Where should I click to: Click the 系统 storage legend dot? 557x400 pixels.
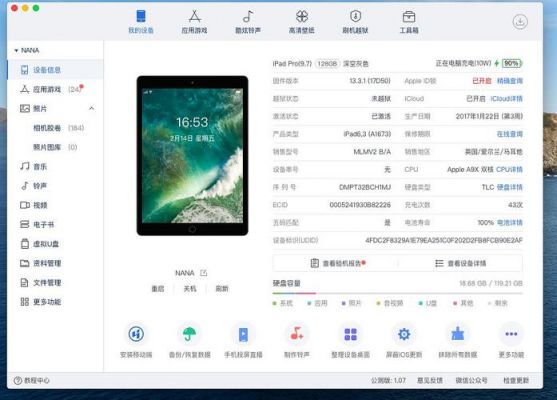(275, 303)
